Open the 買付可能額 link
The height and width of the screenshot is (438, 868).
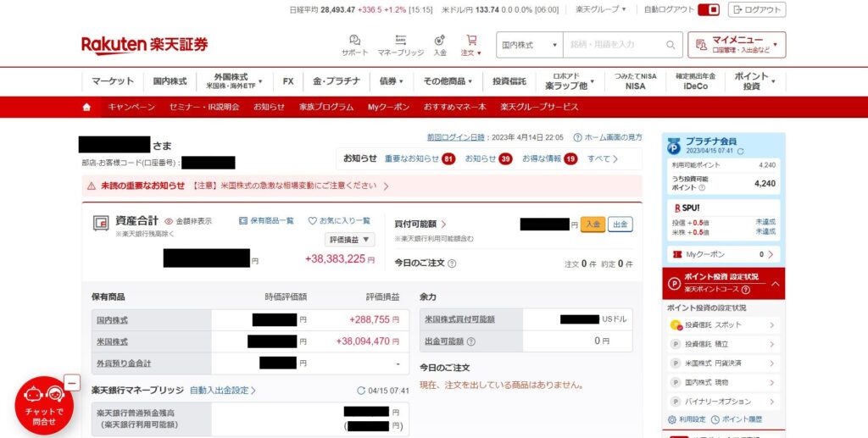point(420,224)
